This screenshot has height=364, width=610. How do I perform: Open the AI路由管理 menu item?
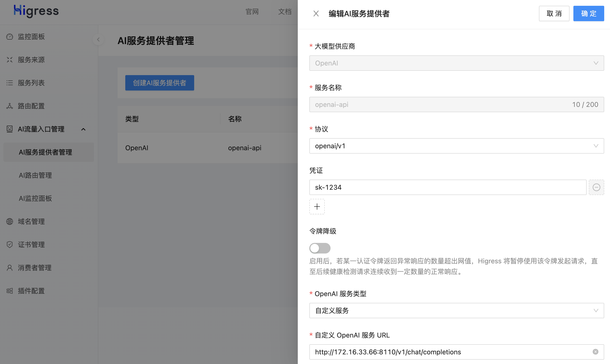click(35, 175)
